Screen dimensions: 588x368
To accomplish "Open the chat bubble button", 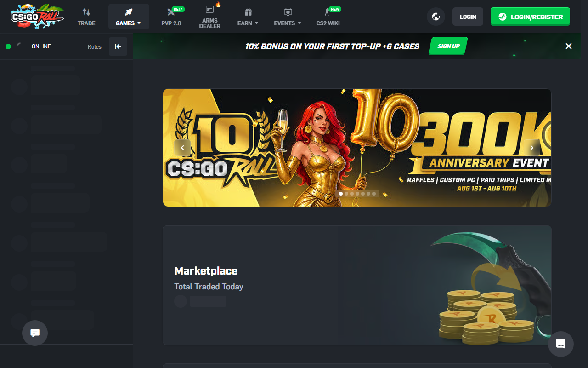I will (x=35, y=333).
